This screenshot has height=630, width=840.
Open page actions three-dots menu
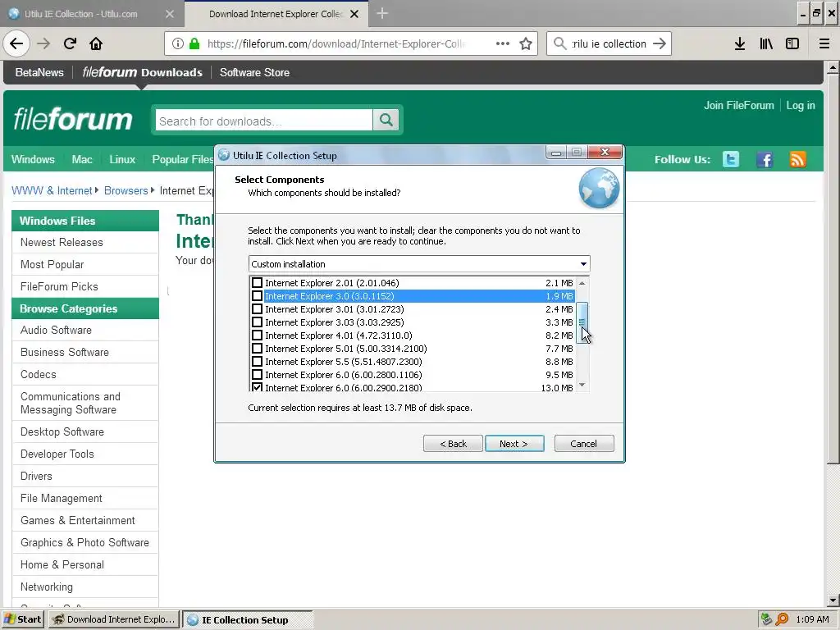click(503, 44)
